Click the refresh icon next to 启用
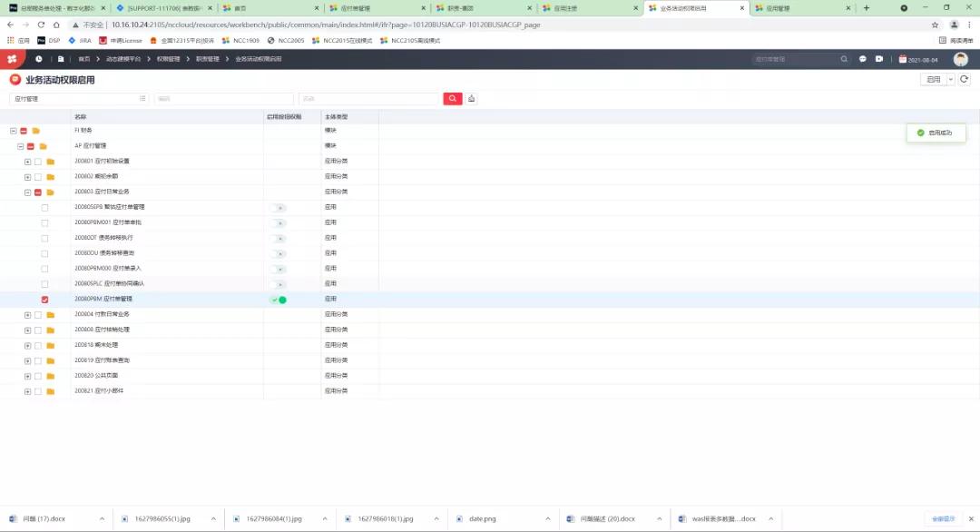980x532 pixels. [965, 80]
